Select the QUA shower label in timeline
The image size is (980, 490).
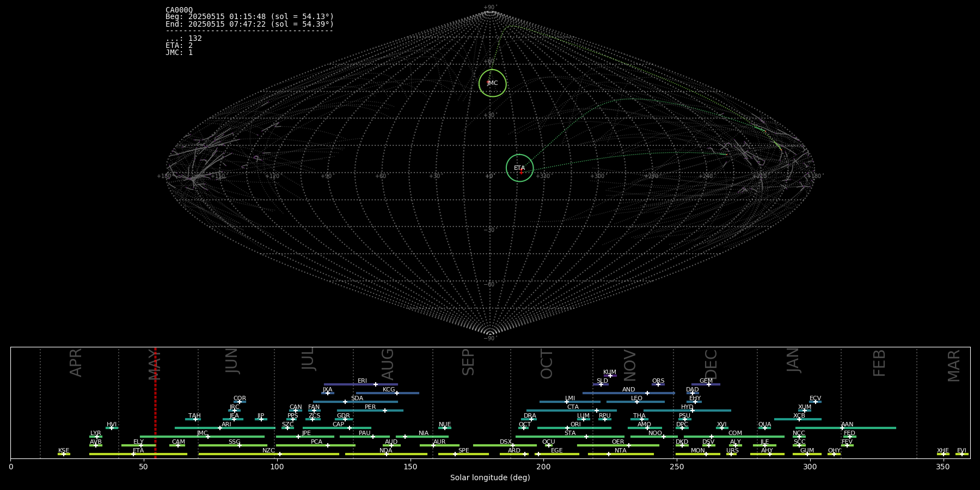click(764, 424)
